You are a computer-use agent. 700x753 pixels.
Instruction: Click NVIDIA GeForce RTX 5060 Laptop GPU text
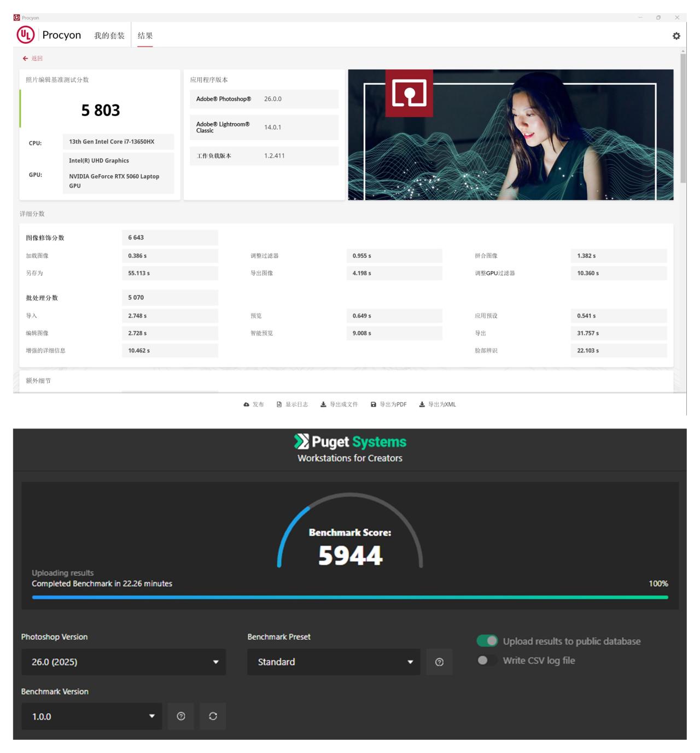(x=114, y=181)
